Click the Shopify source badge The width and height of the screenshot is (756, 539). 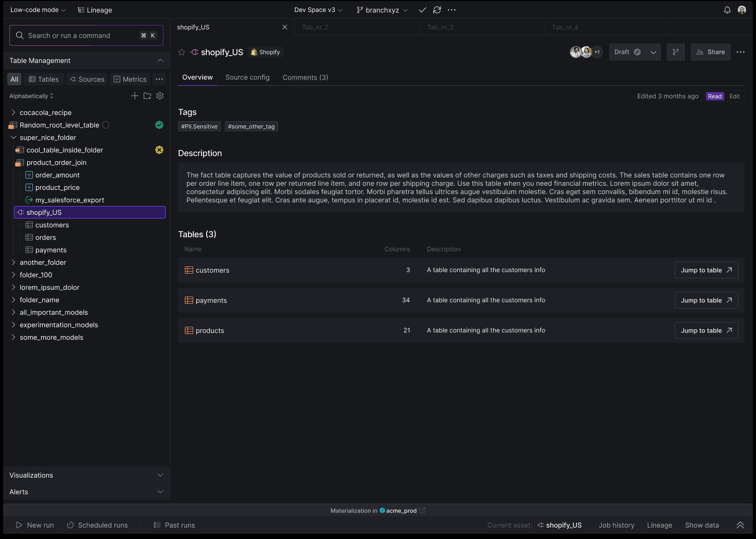click(266, 52)
